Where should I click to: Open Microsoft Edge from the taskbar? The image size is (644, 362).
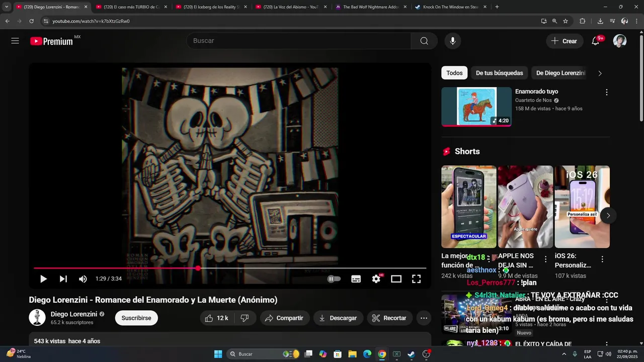click(367, 354)
